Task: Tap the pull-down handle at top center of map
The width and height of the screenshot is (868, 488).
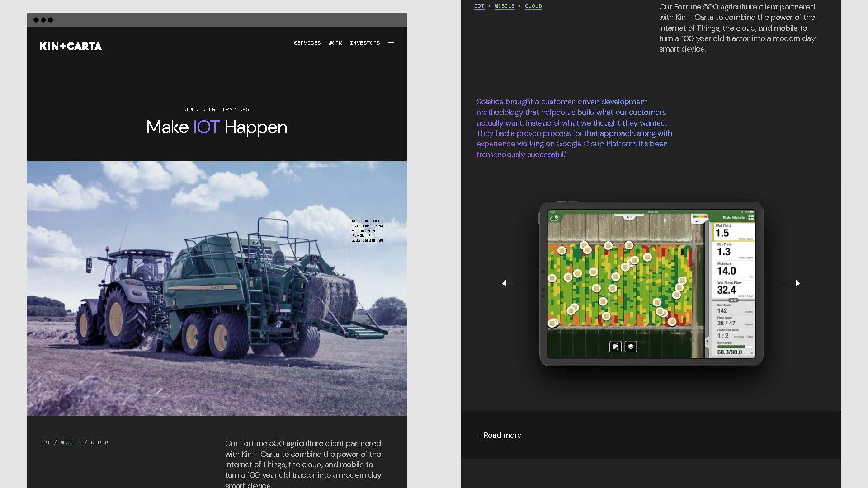Action: tap(629, 217)
